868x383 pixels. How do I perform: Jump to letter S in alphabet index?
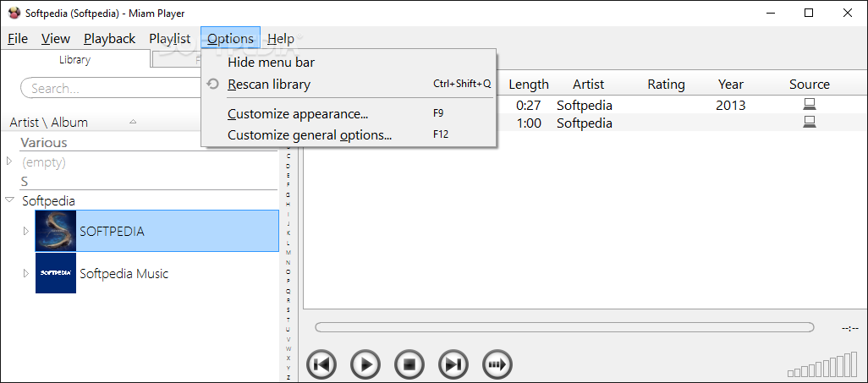tap(288, 310)
